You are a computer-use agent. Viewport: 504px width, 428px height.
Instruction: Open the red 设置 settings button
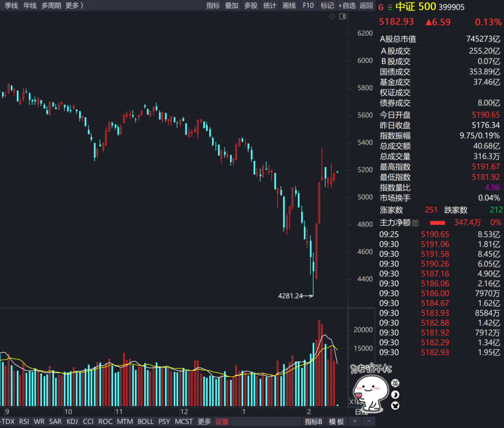222,421
